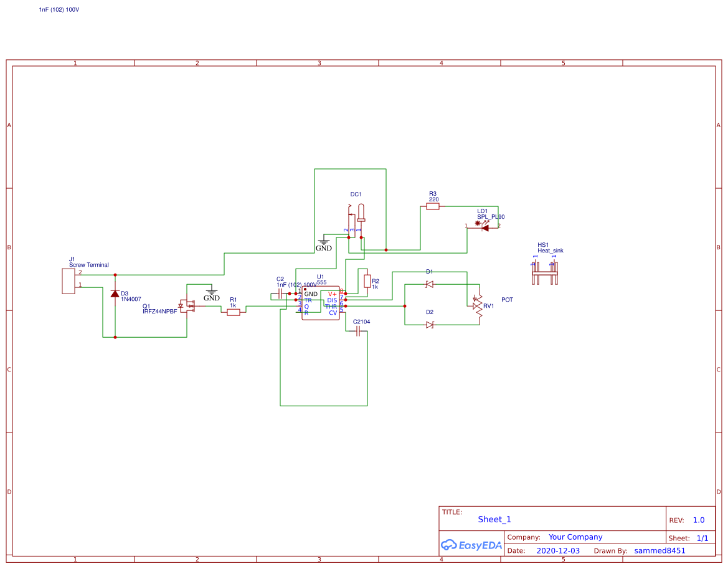Select the 1N4007 diode symbol D3

click(x=116, y=293)
